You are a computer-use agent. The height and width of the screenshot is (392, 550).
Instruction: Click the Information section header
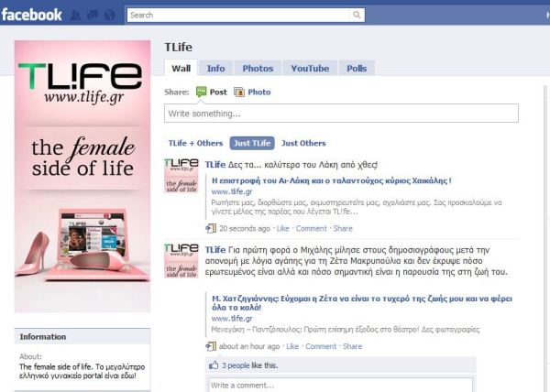pyautogui.click(x=82, y=337)
